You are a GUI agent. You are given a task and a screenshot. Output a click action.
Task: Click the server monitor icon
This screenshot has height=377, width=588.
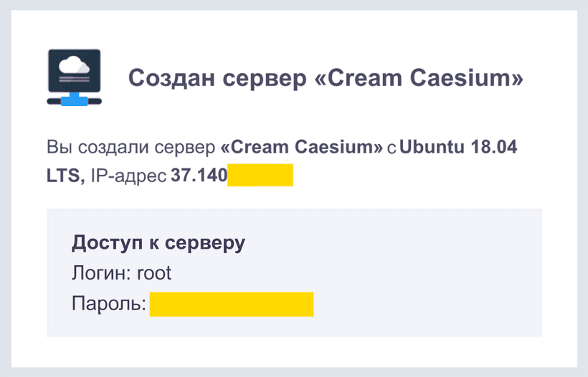point(75,77)
